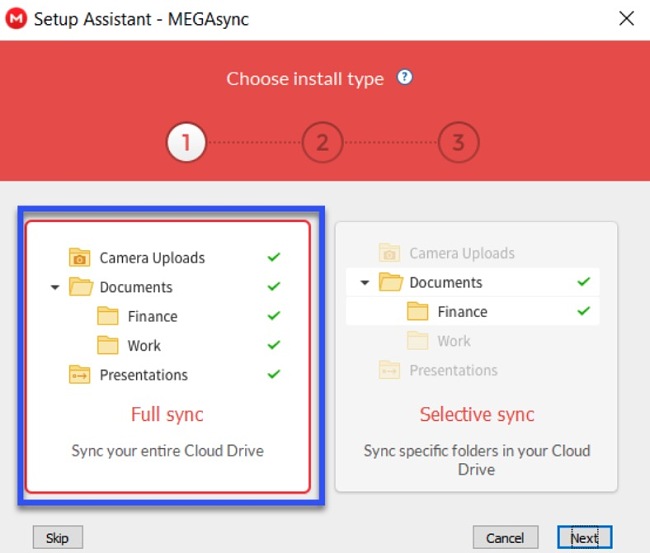Click Camera Uploads folder icon in Full sync

tap(80, 257)
